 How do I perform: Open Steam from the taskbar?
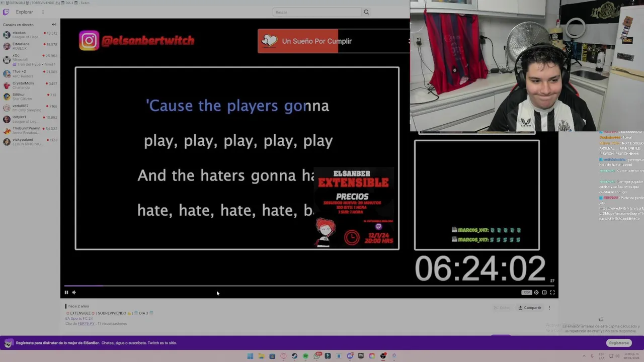pos(294,356)
